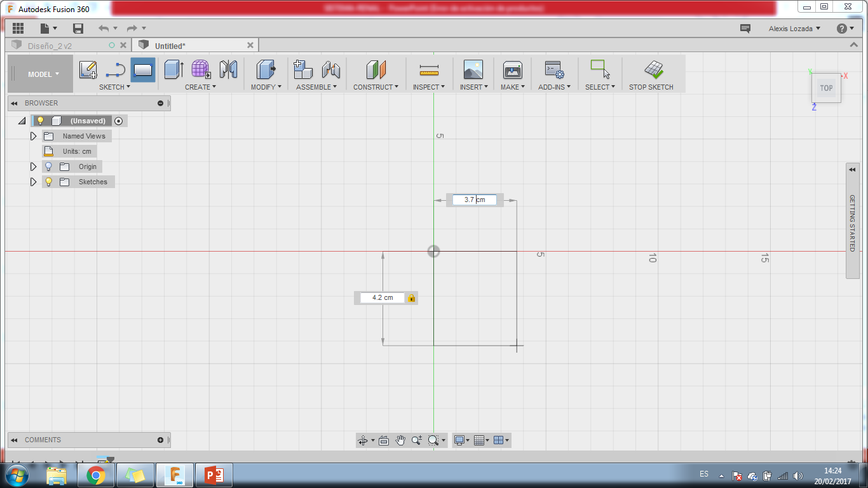This screenshot has height=488, width=868.
Task: Select the 2-Point Rectangle tool
Action: point(143,70)
